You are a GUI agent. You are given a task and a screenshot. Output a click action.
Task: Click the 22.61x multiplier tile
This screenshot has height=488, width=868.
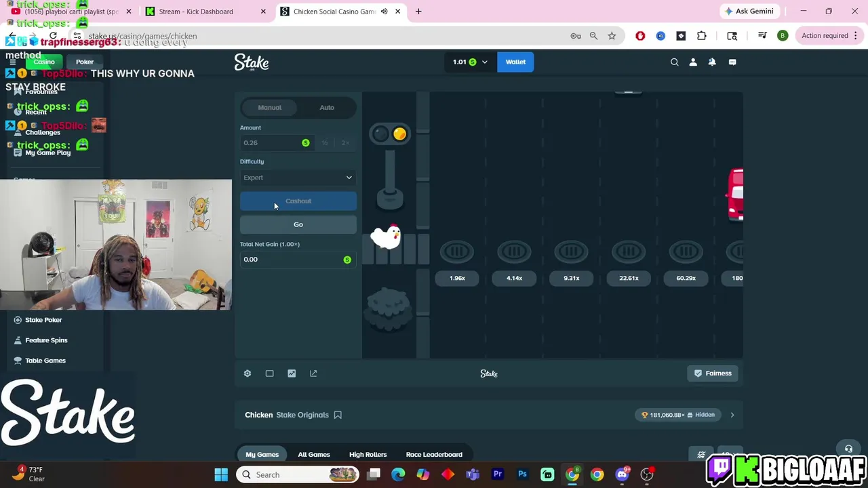point(629,278)
